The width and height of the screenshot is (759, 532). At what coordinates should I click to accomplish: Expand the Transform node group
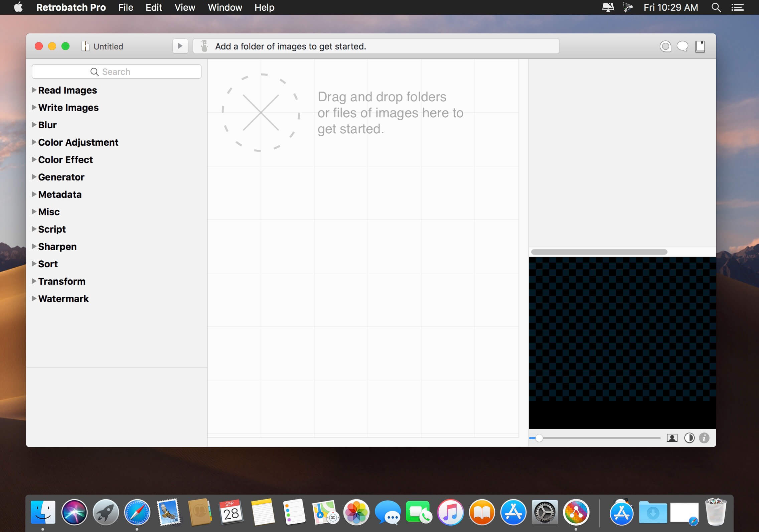tap(34, 281)
